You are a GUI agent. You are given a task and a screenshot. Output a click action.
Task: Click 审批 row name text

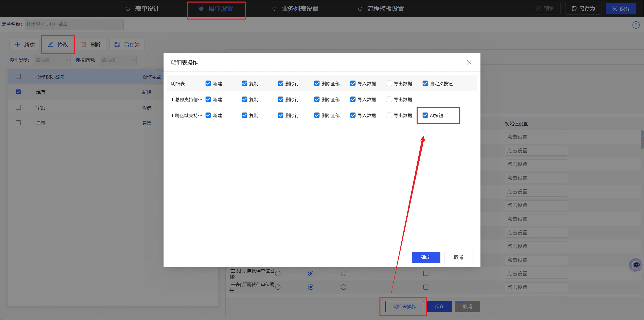[x=41, y=108]
